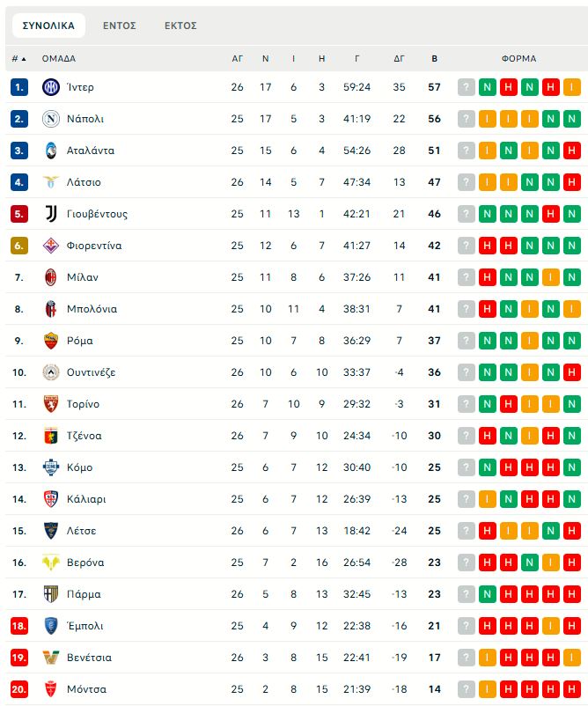588x706 pixels.
Task: Click the Juventus crest icon
Action: [50, 214]
